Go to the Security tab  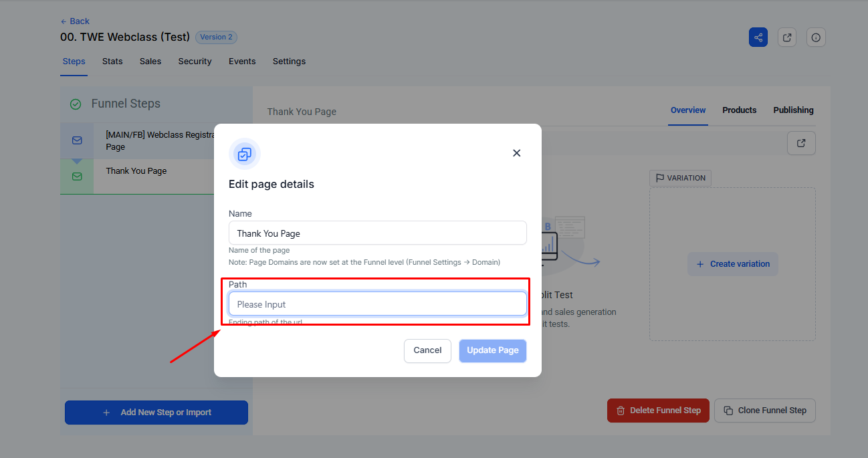195,62
